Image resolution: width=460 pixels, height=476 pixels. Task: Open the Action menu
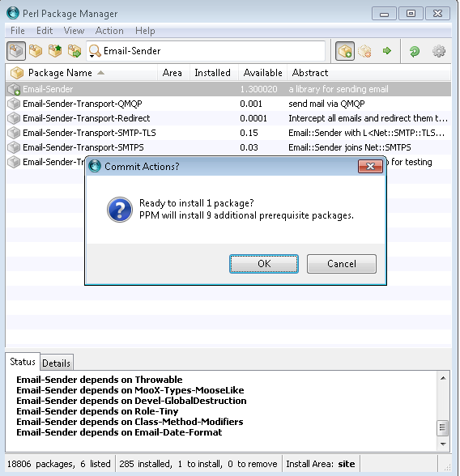109,31
